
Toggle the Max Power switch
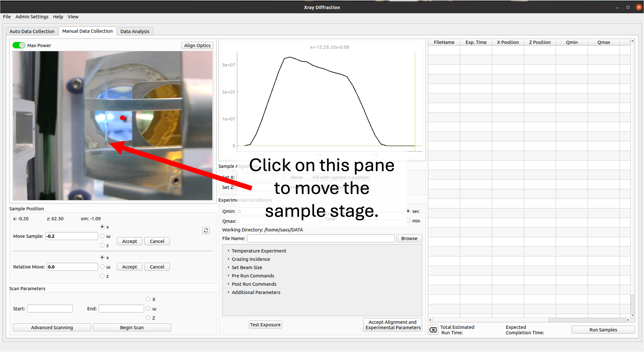tap(19, 45)
